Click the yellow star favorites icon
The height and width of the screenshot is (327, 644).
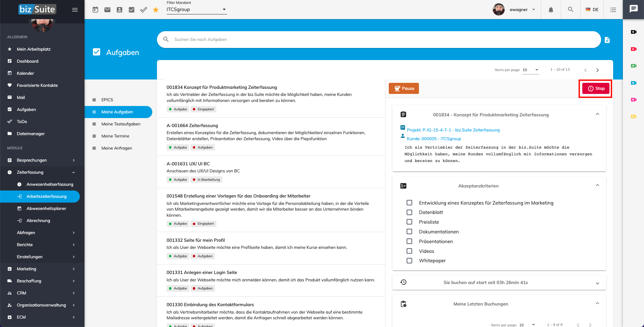coord(156,10)
